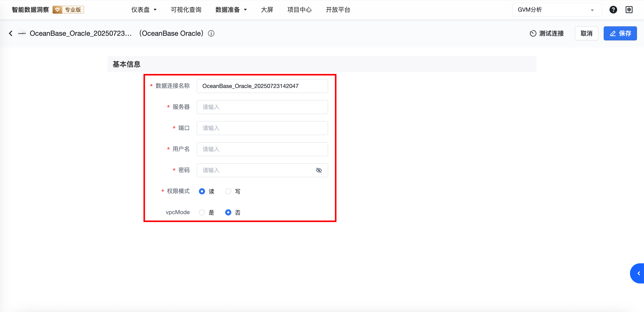Expand the blue side panel arrow
Image resolution: width=644 pixels, height=312 pixels.
[638, 273]
